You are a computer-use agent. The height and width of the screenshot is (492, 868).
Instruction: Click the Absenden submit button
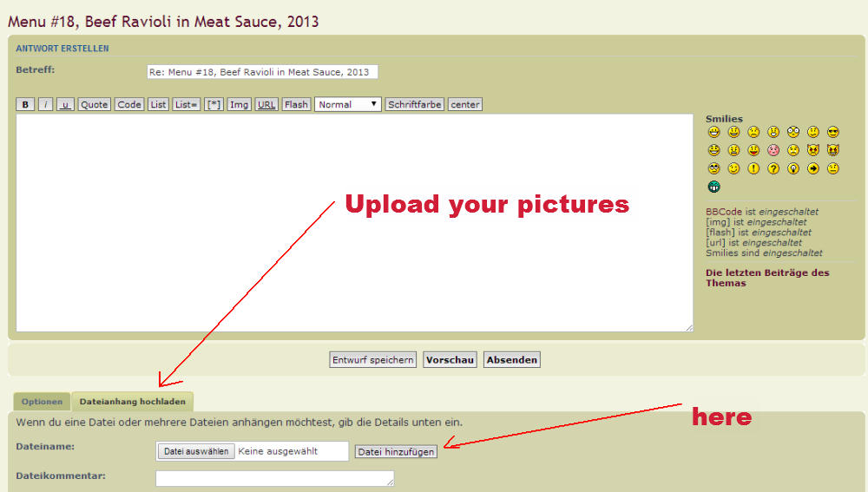pos(512,359)
